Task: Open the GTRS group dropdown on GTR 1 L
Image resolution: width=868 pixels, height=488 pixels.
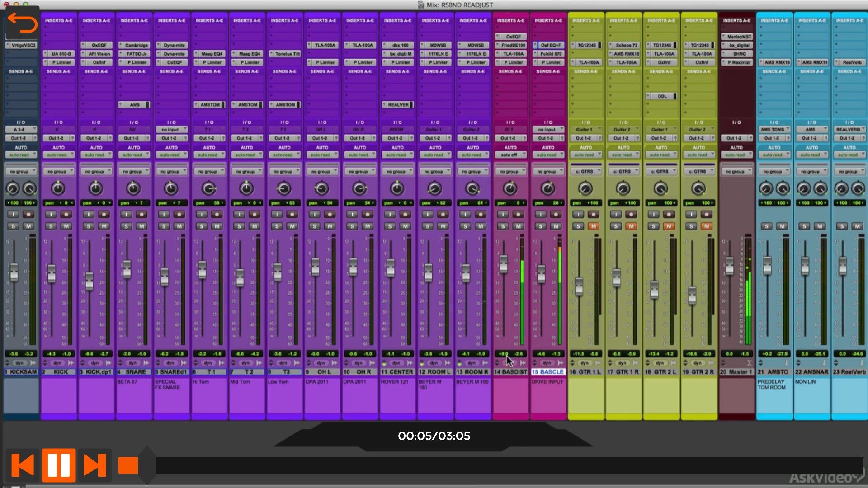Action: (586, 172)
